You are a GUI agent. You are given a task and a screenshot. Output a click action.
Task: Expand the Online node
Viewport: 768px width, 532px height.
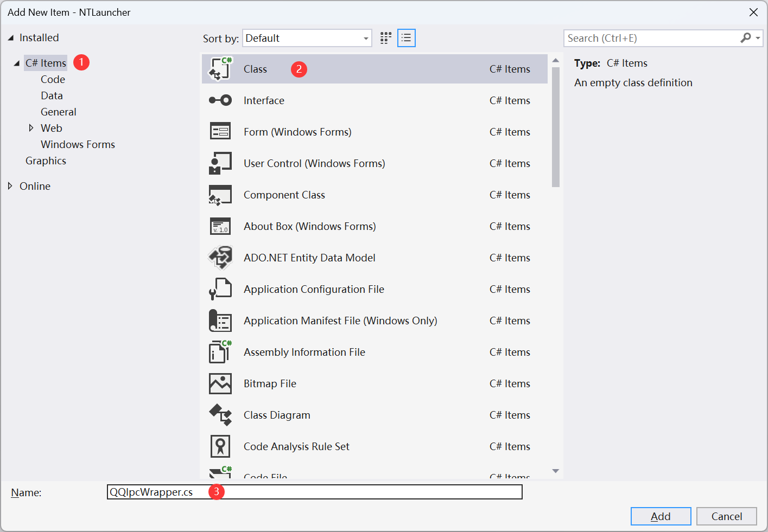(x=10, y=186)
